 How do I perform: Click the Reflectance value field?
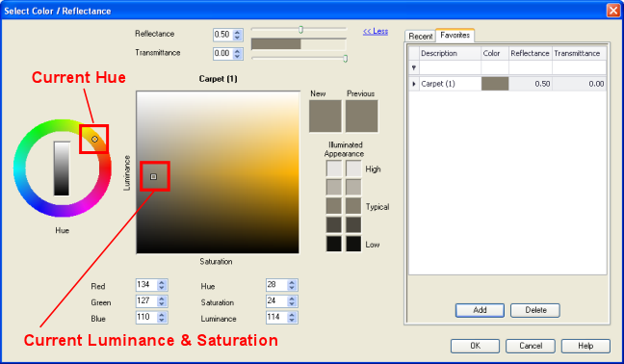coord(222,35)
